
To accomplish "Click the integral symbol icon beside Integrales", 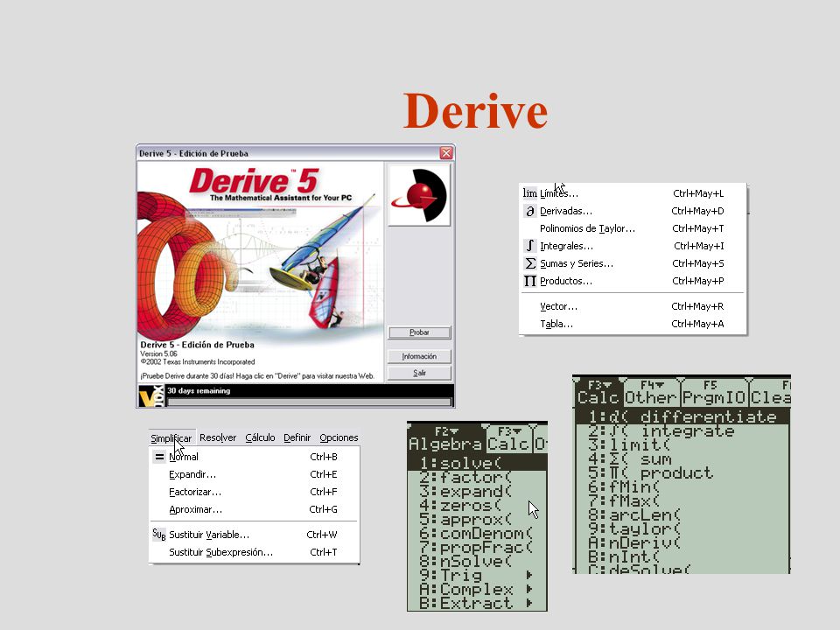I will coord(530,246).
